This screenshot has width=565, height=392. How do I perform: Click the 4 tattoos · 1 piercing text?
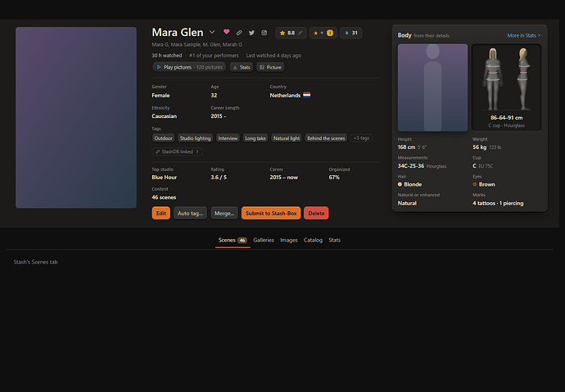pos(498,204)
